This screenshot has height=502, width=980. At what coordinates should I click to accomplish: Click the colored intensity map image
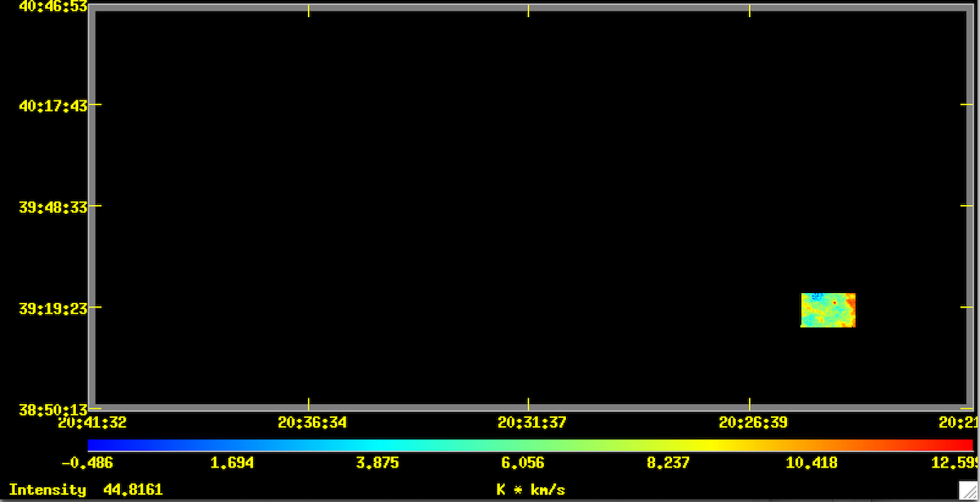click(828, 310)
